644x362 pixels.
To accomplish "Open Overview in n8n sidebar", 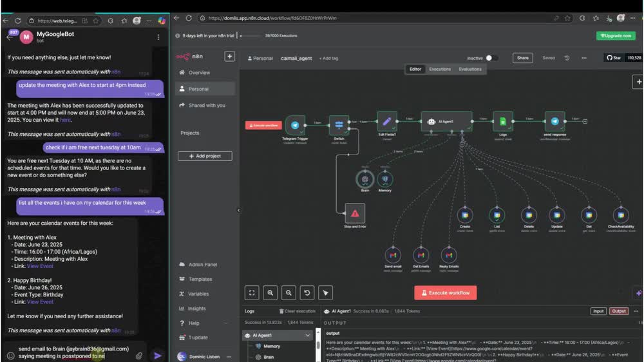I will 205,72.
